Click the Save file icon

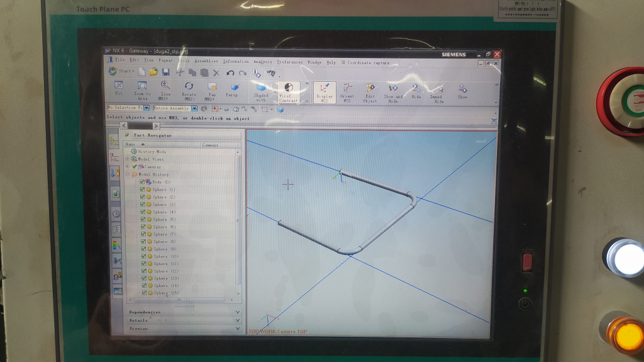[166, 72]
